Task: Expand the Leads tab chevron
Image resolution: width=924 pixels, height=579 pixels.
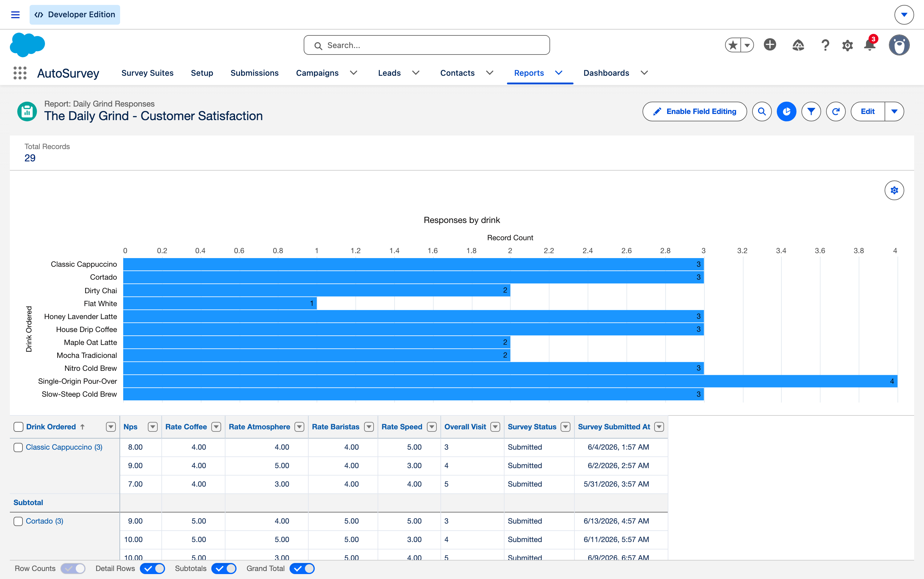Action: click(415, 73)
